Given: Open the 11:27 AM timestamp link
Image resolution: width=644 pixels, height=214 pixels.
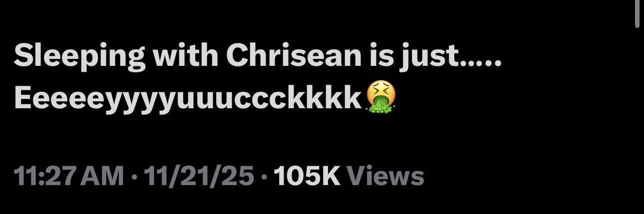Looking at the screenshot, I should click(x=69, y=176).
